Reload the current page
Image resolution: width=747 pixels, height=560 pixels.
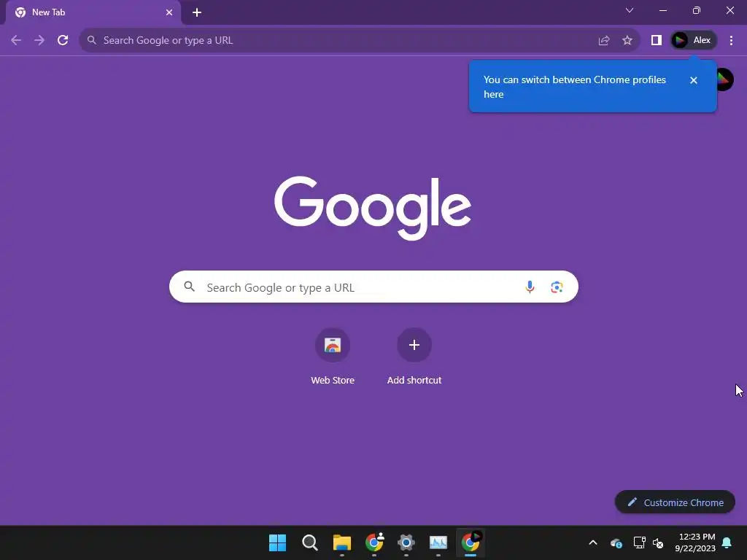pyautogui.click(x=63, y=40)
